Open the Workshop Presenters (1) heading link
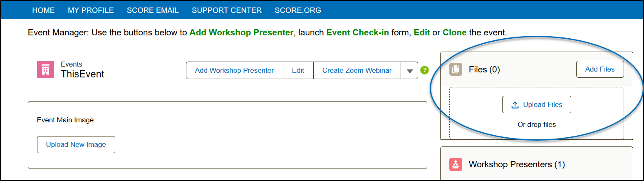This screenshot has width=644, height=181. (x=517, y=164)
